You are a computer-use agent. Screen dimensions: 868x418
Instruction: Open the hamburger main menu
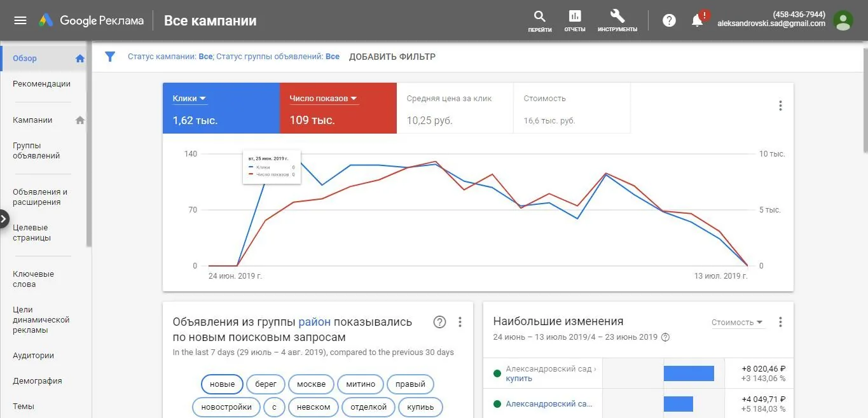[x=20, y=20]
